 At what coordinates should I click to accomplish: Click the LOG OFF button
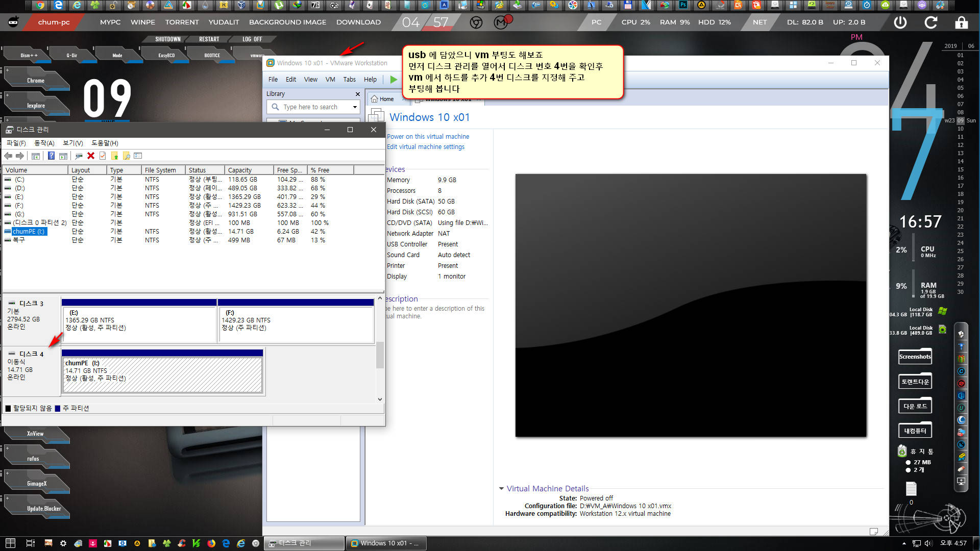pos(252,39)
